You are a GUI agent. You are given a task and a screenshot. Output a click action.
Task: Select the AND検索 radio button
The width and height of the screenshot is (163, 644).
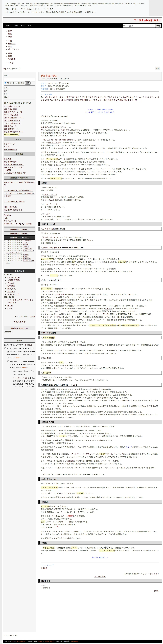[x=5, y=83]
